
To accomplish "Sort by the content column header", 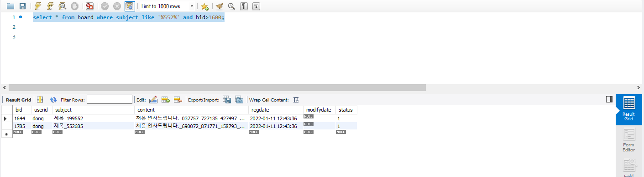I will coord(191,110).
